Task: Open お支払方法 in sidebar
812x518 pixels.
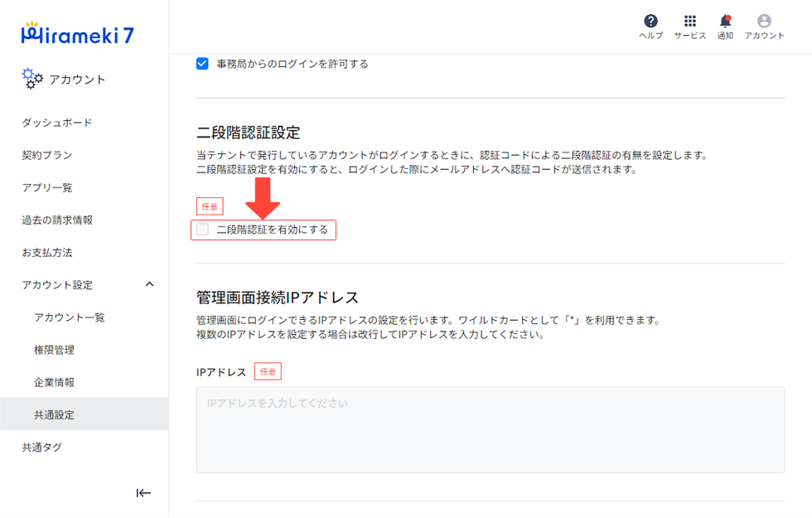Action: pyautogui.click(x=47, y=253)
